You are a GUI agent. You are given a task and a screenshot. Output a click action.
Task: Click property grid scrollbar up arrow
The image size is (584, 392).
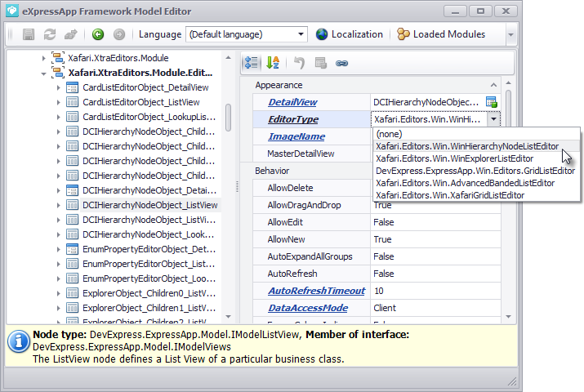tap(509, 82)
